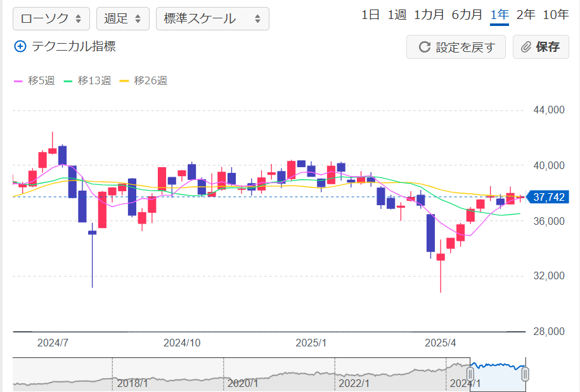Screen dimensions: 580x392
Task: Select the 2年 time range
Action: pos(525,15)
